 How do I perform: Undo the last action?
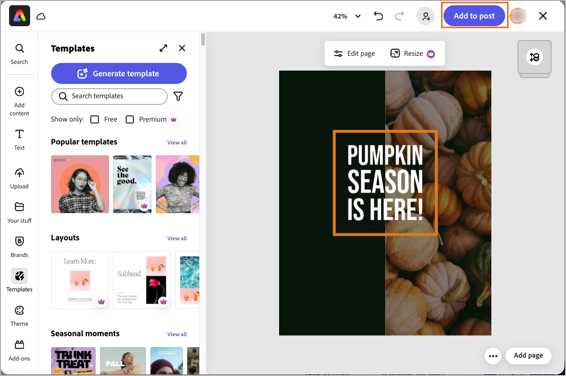point(378,16)
